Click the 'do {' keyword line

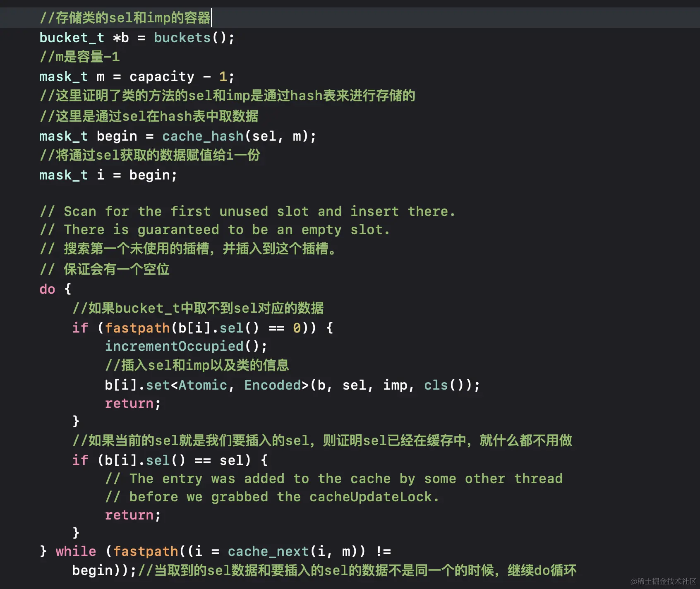tap(55, 289)
